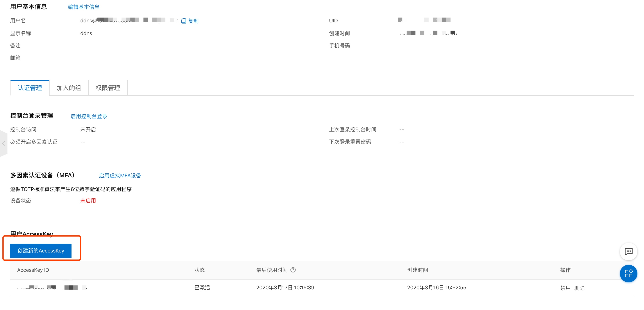This screenshot has width=644, height=310.
Task: Click the AccessKey ID in table row
Action: 52,287
